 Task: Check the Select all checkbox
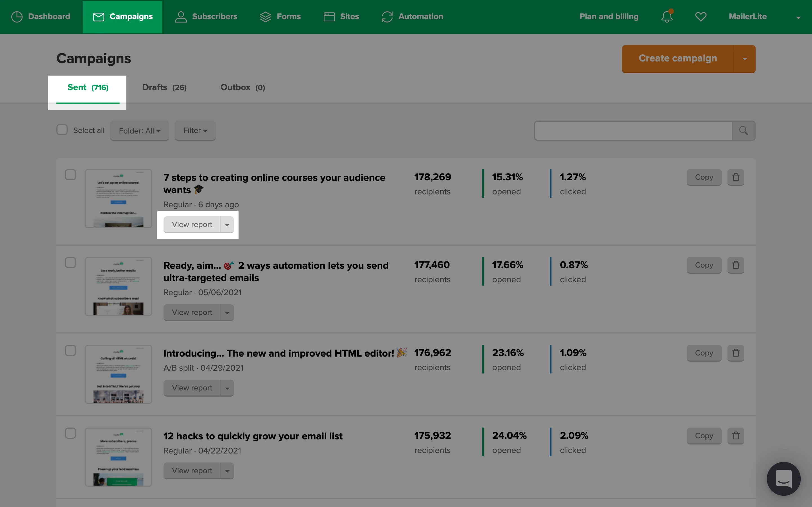[62, 130]
